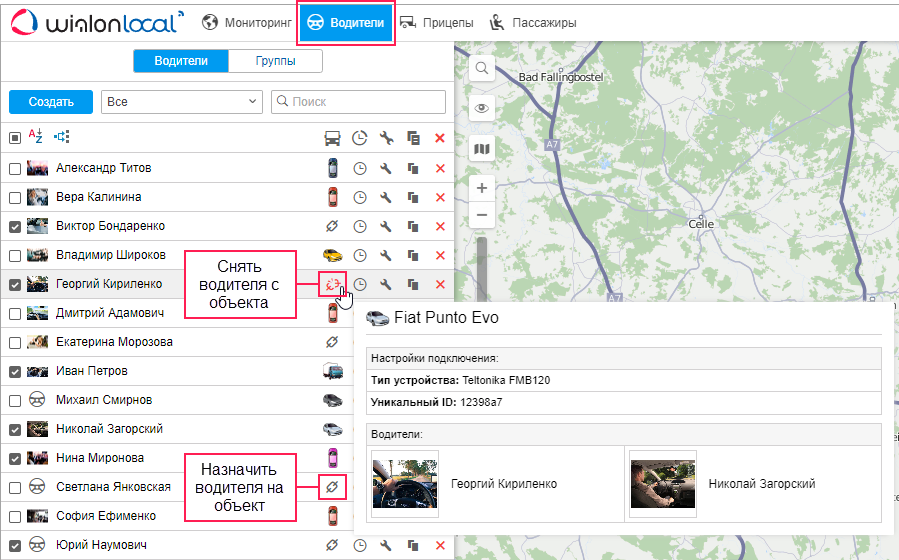The width and height of the screenshot is (899, 560).
Task: Open the shift clock icon for Виктор Бондаренко
Action: [360, 226]
